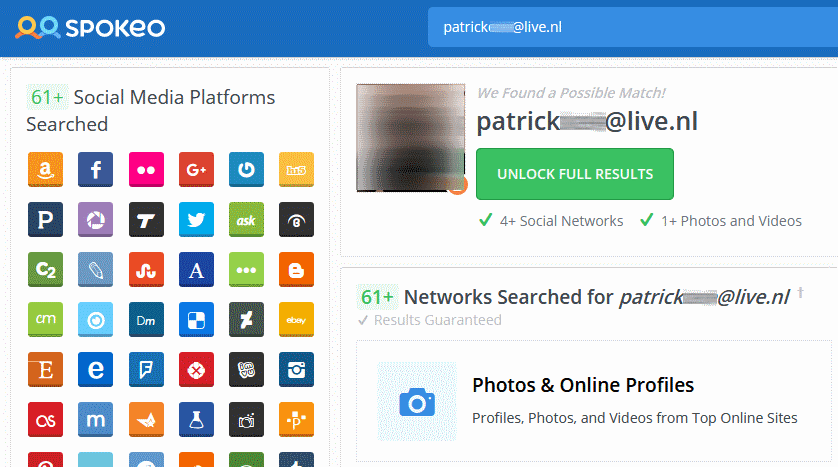Click the red Google+ icon
The height and width of the screenshot is (467, 838).
pos(196,169)
